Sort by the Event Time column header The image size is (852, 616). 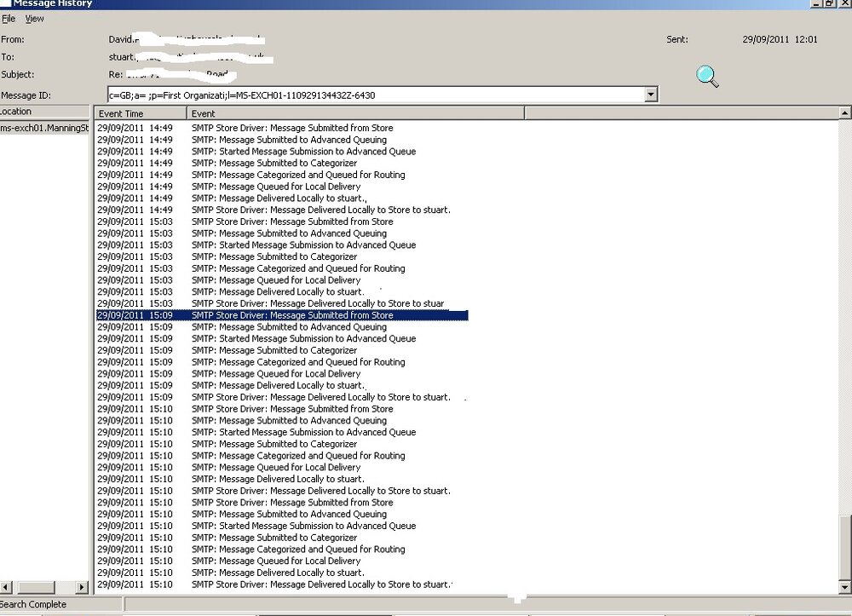(141, 113)
